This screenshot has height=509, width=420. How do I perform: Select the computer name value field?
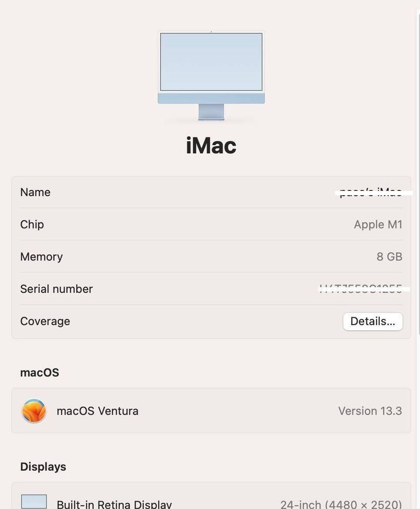[371, 192]
